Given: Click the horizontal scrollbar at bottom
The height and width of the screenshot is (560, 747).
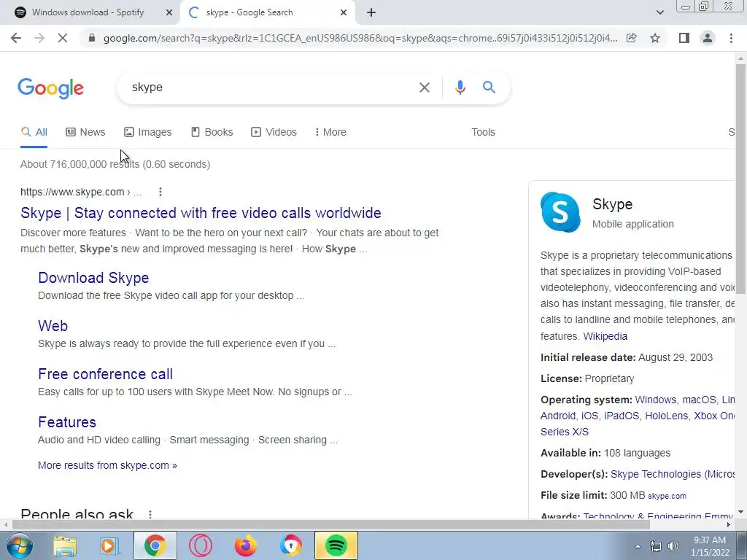Looking at the screenshot, I should pos(330,524).
